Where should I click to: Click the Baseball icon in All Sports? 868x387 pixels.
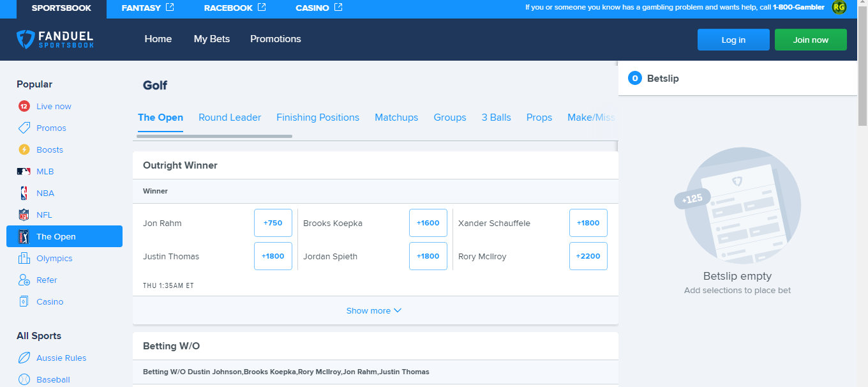coord(24,380)
